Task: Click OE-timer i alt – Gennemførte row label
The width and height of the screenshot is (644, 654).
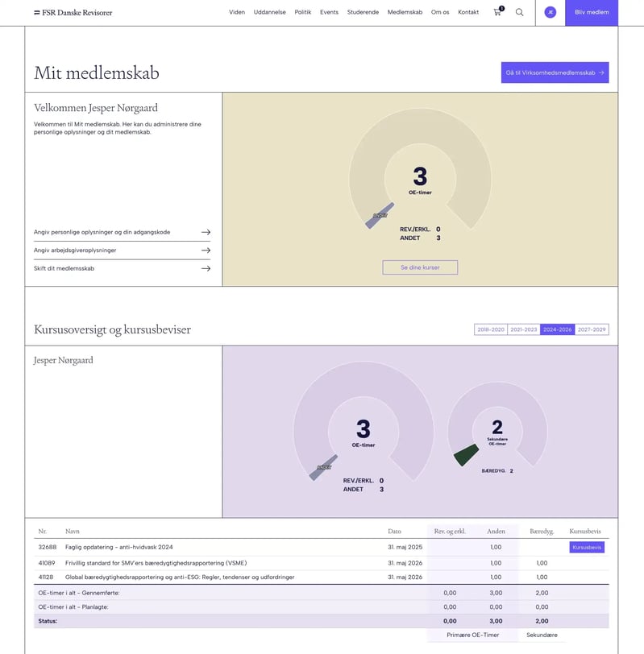Action: (x=79, y=593)
